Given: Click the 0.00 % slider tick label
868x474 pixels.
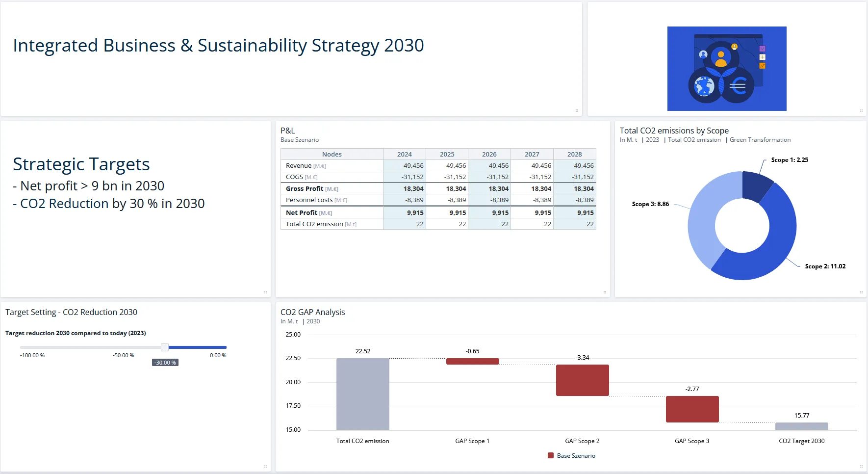Looking at the screenshot, I should click(x=218, y=355).
